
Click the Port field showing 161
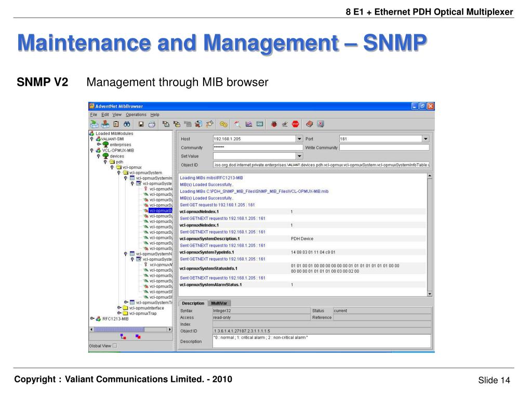381,139
